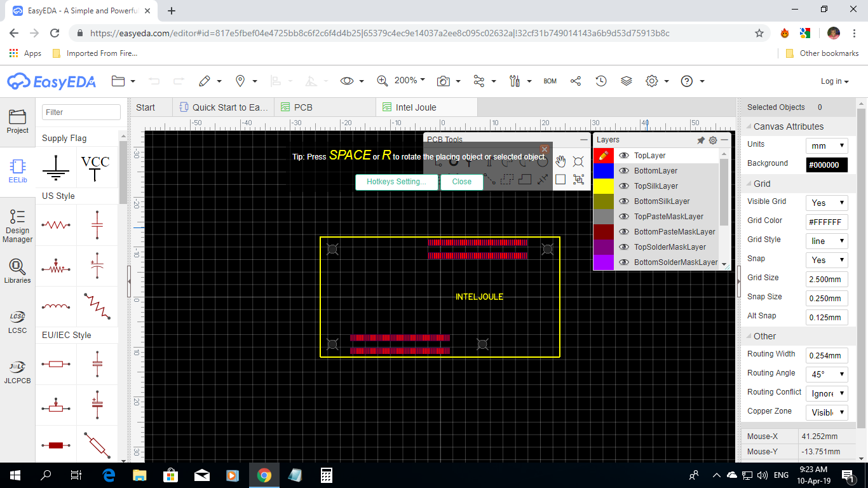Open the 200% zoom level dropdown
Screen dimensions: 868x488
pyautogui.click(x=410, y=80)
